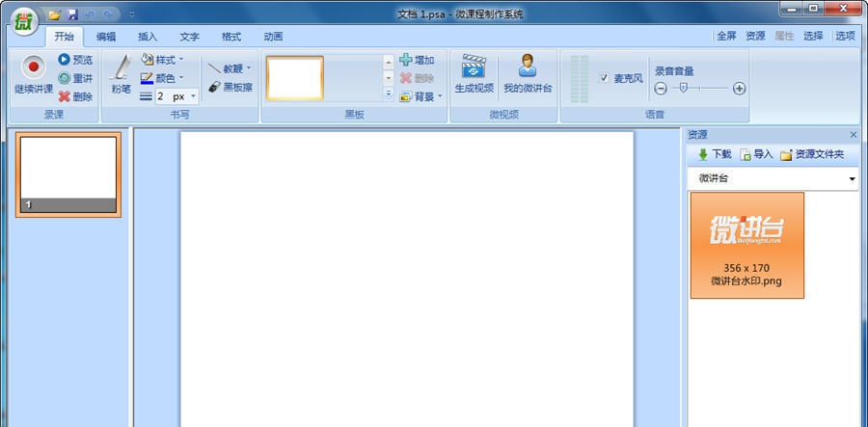
Task: Expand the blackboard gallery more arrow
Action: click(x=389, y=94)
